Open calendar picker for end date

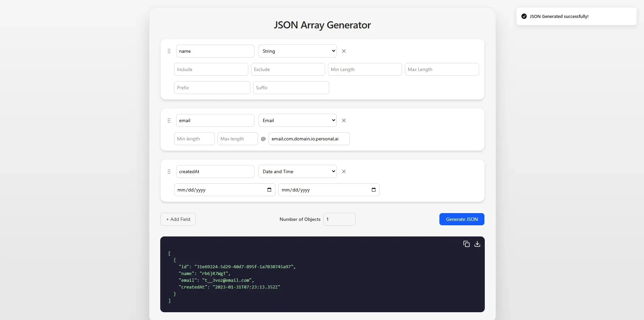[374, 190]
